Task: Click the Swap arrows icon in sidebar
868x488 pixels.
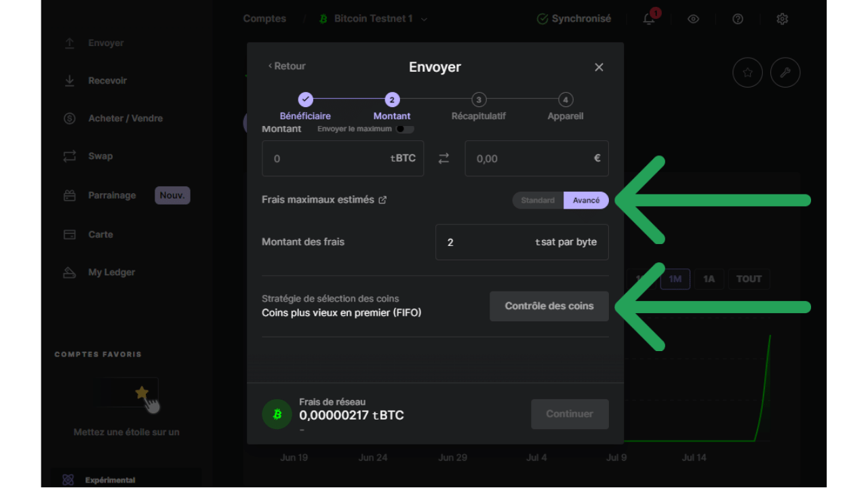Action: point(69,156)
